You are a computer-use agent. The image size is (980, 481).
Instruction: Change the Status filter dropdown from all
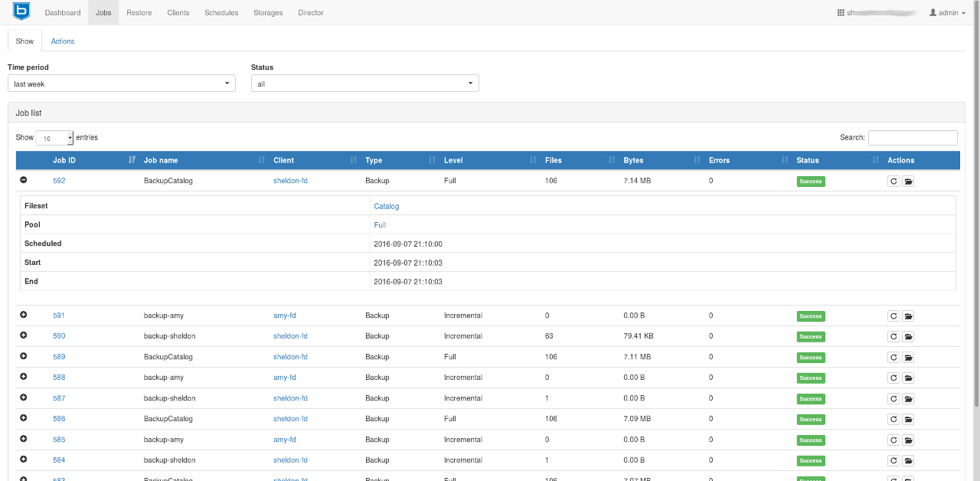point(364,83)
